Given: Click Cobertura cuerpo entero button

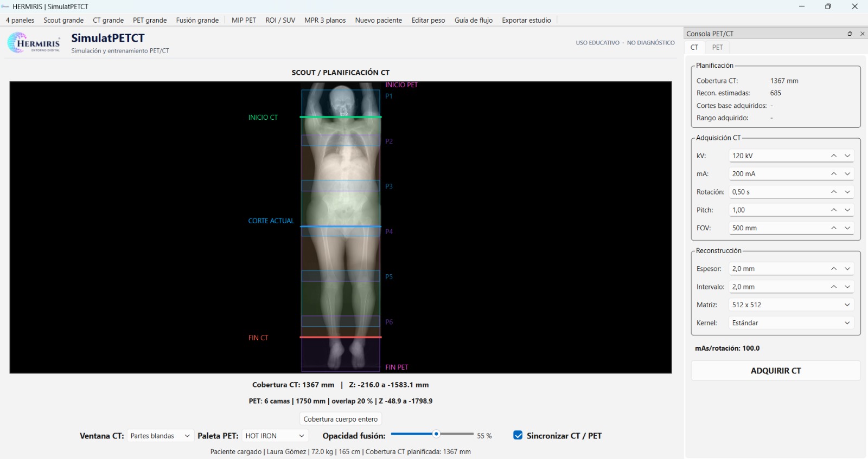Looking at the screenshot, I should [341, 419].
